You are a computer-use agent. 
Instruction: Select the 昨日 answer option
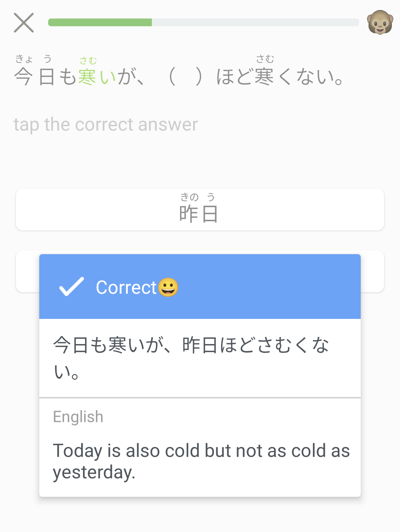pos(200,210)
